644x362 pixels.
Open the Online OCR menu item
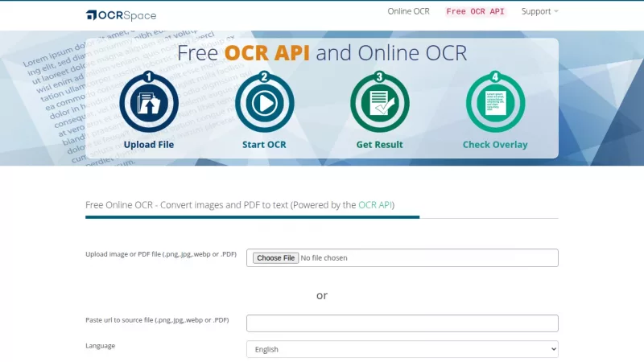pyautogui.click(x=408, y=11)
